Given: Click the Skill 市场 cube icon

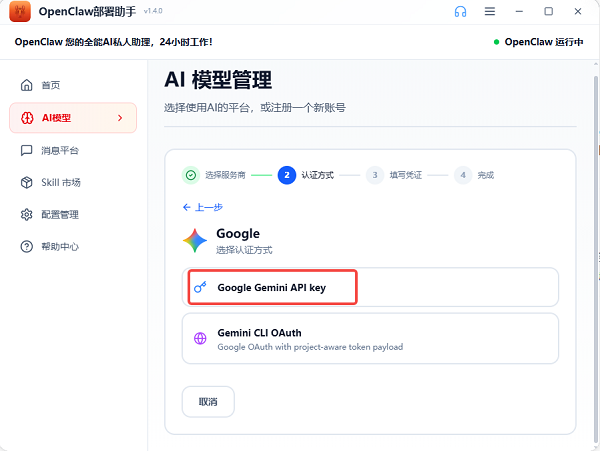Looking at the screenshot, I should coord(26,182).
